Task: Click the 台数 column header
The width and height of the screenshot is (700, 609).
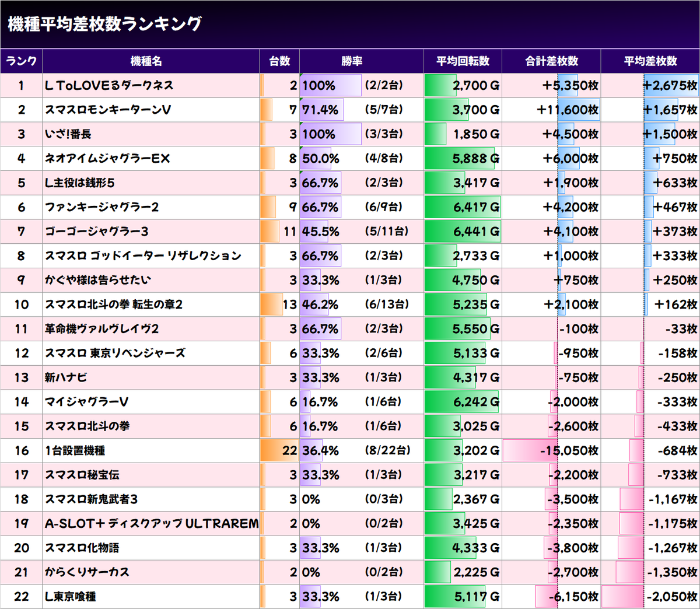Action: [279, 61]
